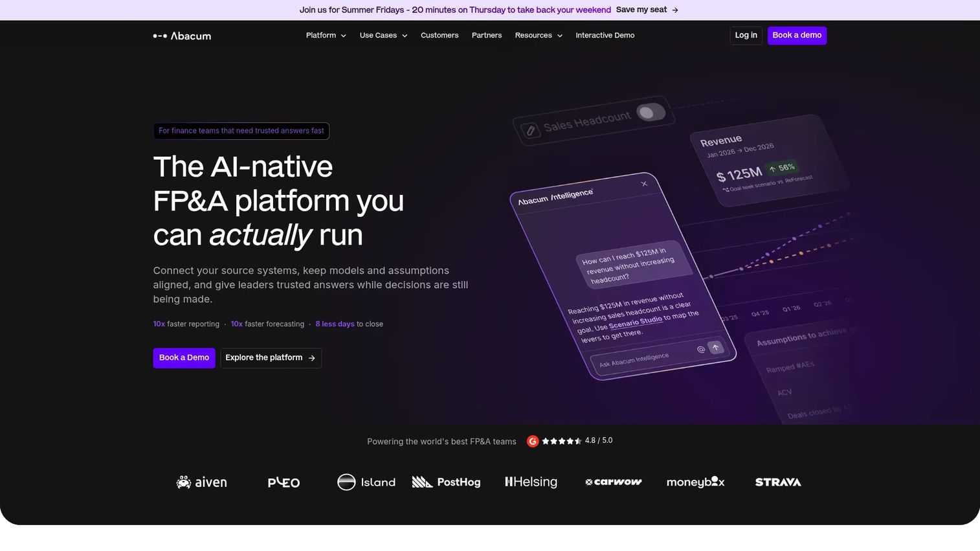Click the "10x faster reporting" text
This screenshot has width=980, height=551.
coord(186,324)
